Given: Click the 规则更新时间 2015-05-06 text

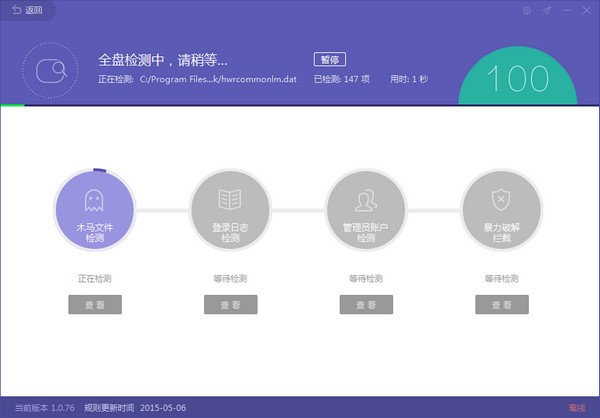Looking at the screenshot, I should [135, 408].
